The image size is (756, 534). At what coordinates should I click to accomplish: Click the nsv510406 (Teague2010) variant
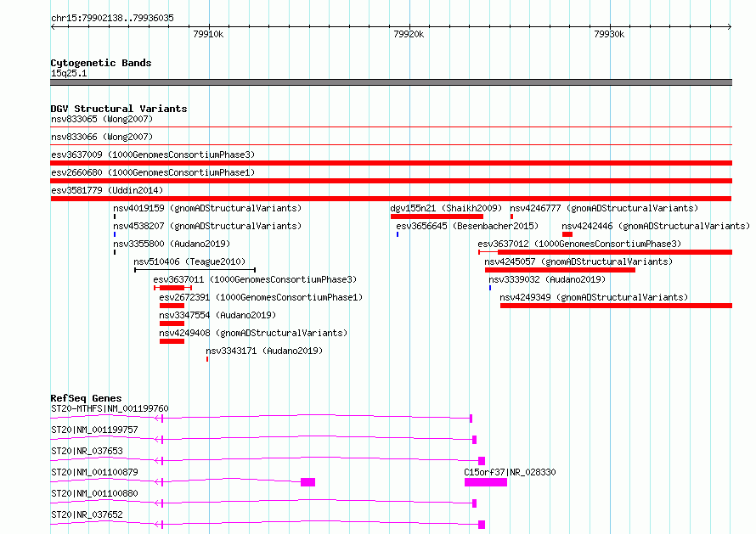pos(189,261)
